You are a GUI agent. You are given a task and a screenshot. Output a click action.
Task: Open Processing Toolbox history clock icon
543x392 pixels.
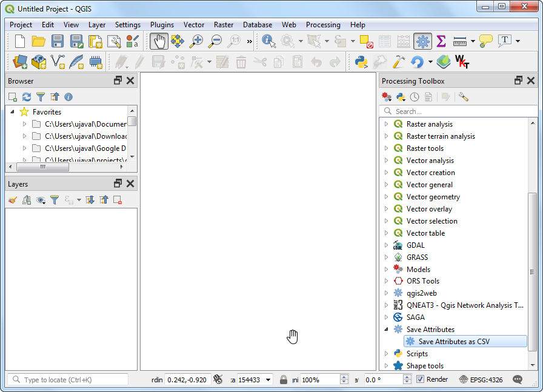coord(415,97)
